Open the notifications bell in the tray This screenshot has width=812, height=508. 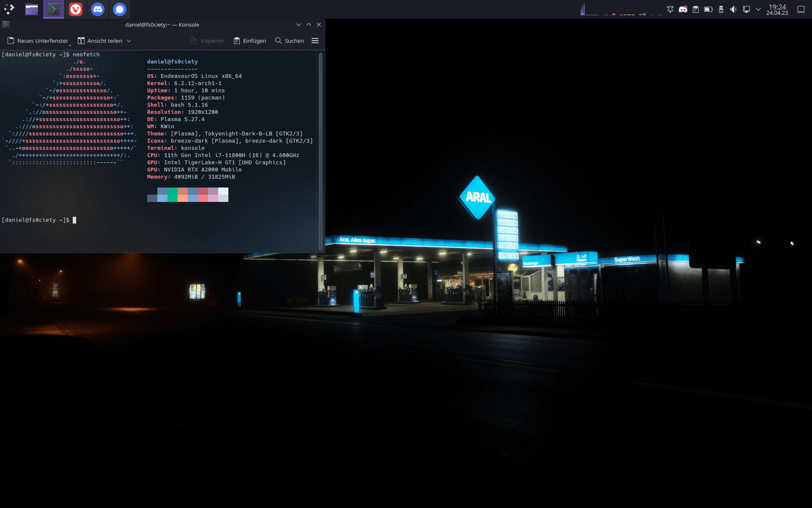click(670, 9)
